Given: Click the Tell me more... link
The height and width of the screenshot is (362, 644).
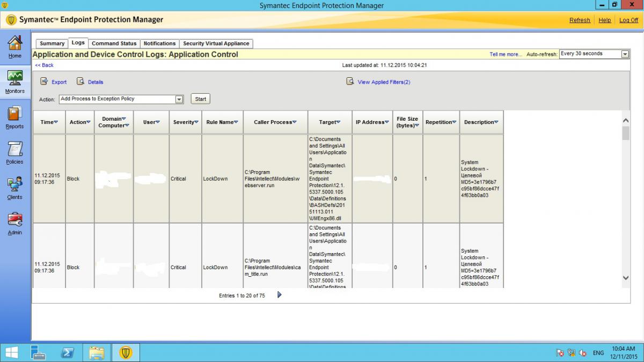Looking at the screenshot, I should pyautogui.click(x=506, y=54).
